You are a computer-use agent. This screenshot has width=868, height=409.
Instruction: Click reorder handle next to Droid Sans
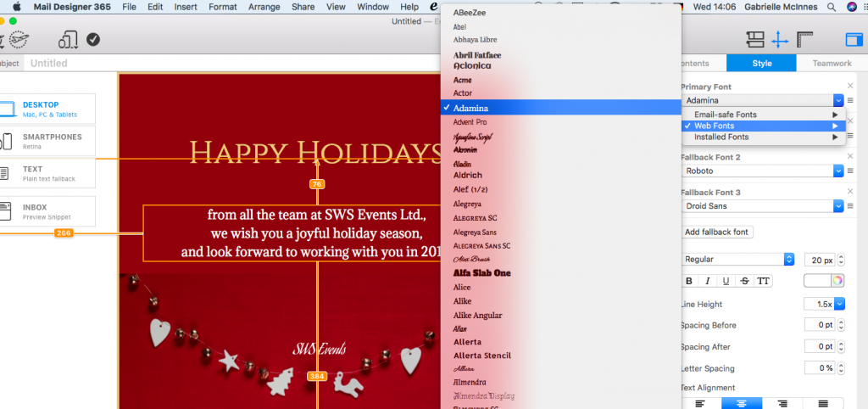[849, 206]
